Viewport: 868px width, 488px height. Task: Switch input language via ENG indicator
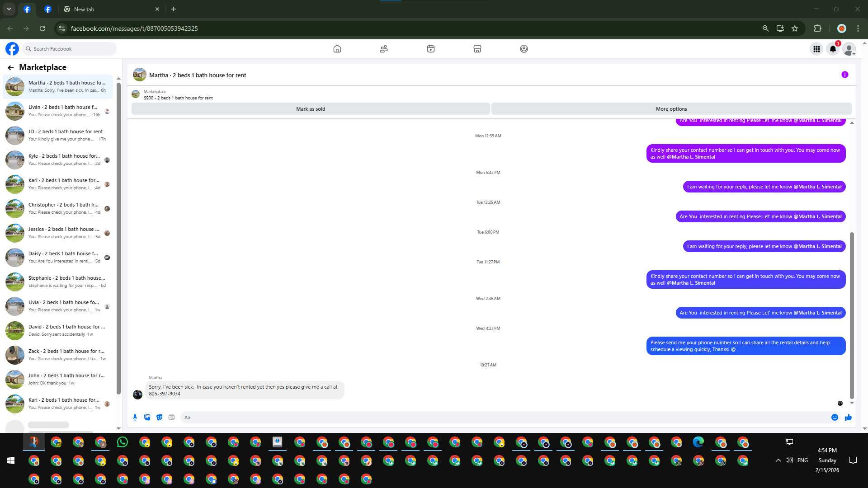[x=802, y=460]
